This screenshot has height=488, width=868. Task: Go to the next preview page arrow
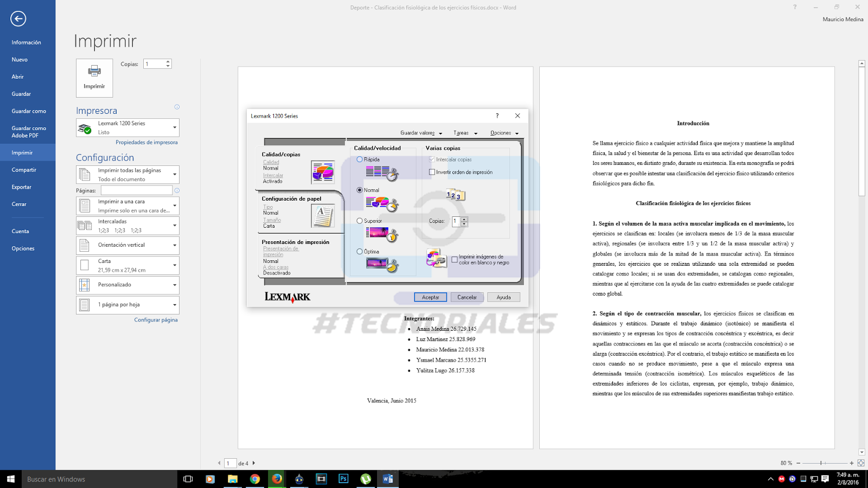tap(253, 463)
